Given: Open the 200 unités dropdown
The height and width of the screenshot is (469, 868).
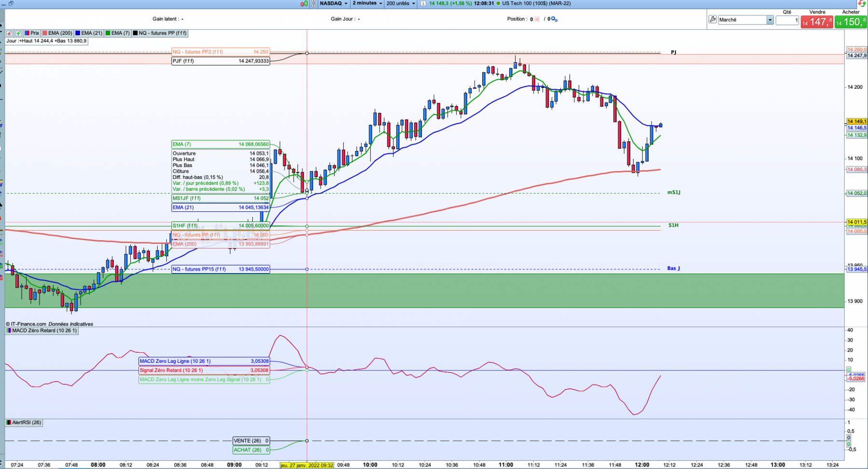Looking at the screenshot, I should [401, 3].
